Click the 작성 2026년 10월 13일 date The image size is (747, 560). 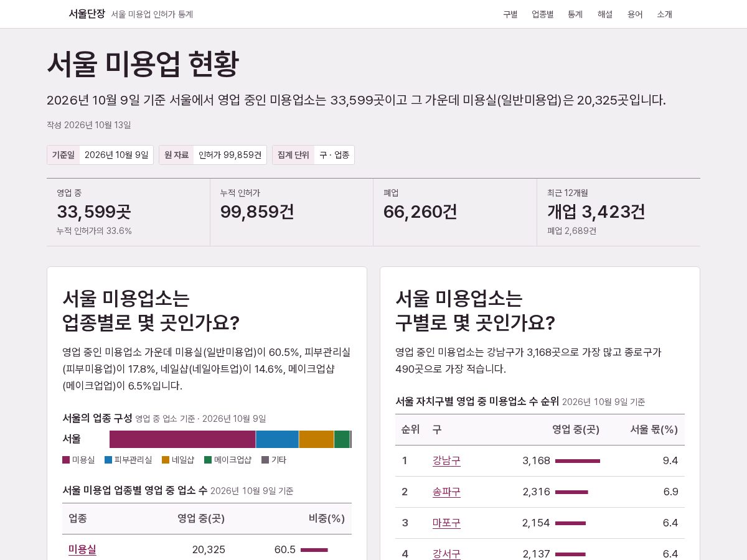89,125
